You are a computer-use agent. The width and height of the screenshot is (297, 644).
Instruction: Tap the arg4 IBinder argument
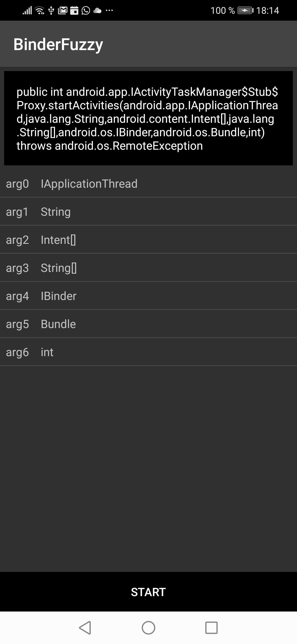(x=148, y=296)
